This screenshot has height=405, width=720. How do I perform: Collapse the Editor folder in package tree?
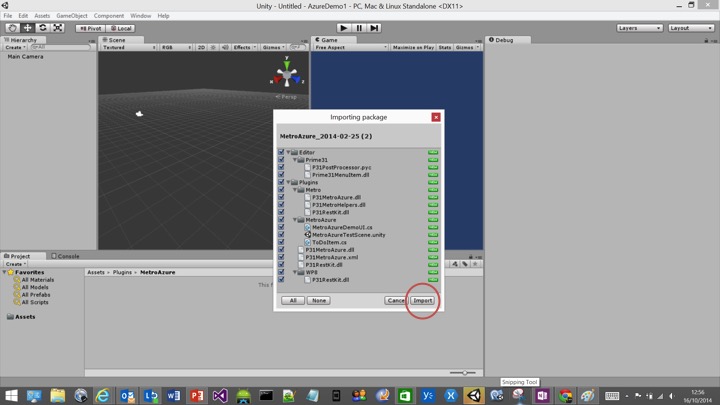[288, 152]
